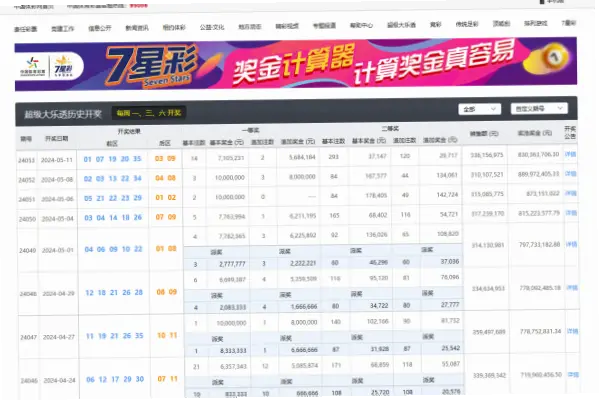This screenshot has height=401, width=599.
Task: Click front-area numbers 04 06 09 10 22
Action: (x=113, y=249)
